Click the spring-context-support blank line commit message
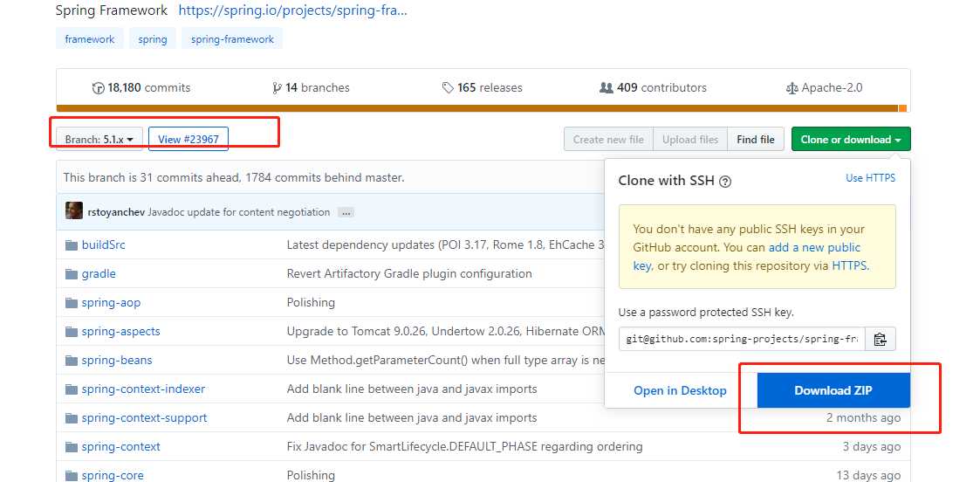980x482 pixels. 412,417
